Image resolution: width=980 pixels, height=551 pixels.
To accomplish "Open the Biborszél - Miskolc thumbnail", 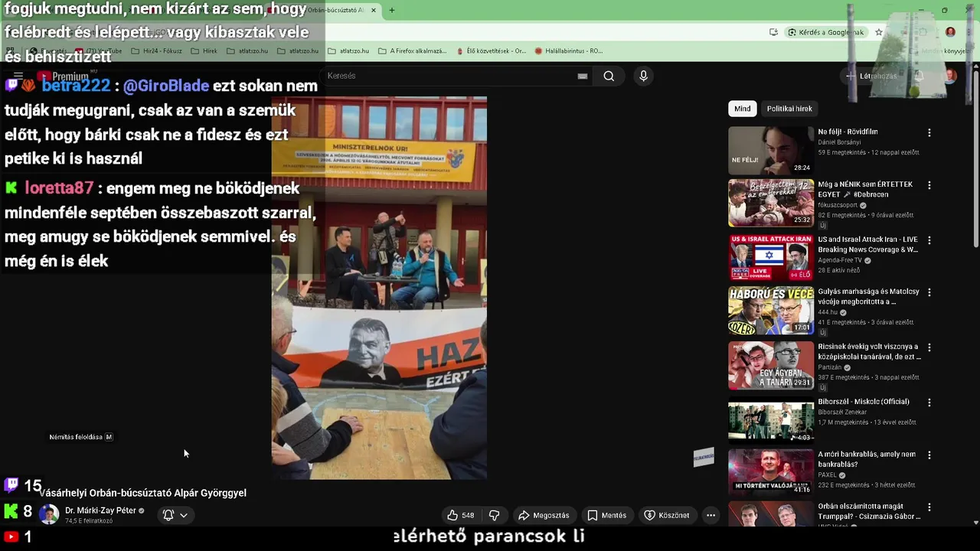I will click(771, 420).
